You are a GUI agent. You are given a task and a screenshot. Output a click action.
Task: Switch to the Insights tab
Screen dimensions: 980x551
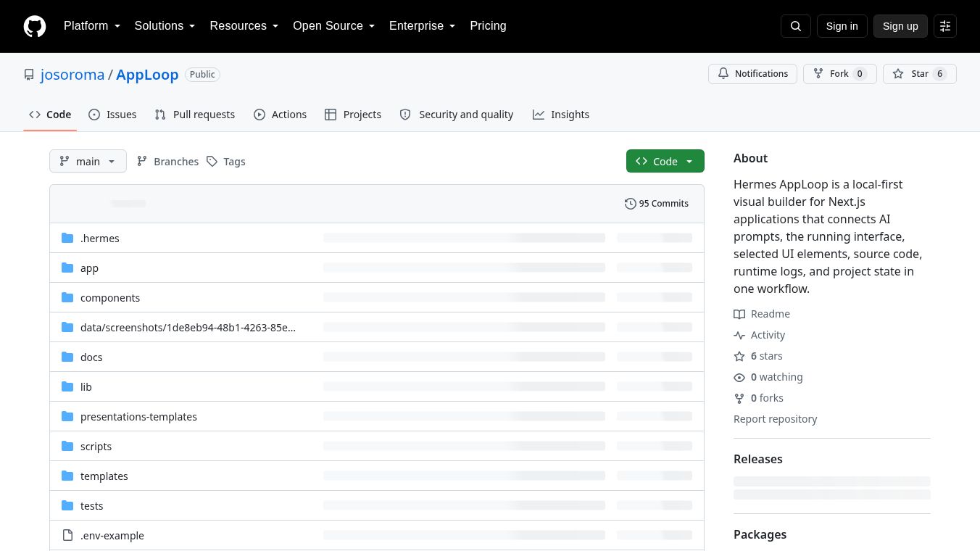point(561,115)
